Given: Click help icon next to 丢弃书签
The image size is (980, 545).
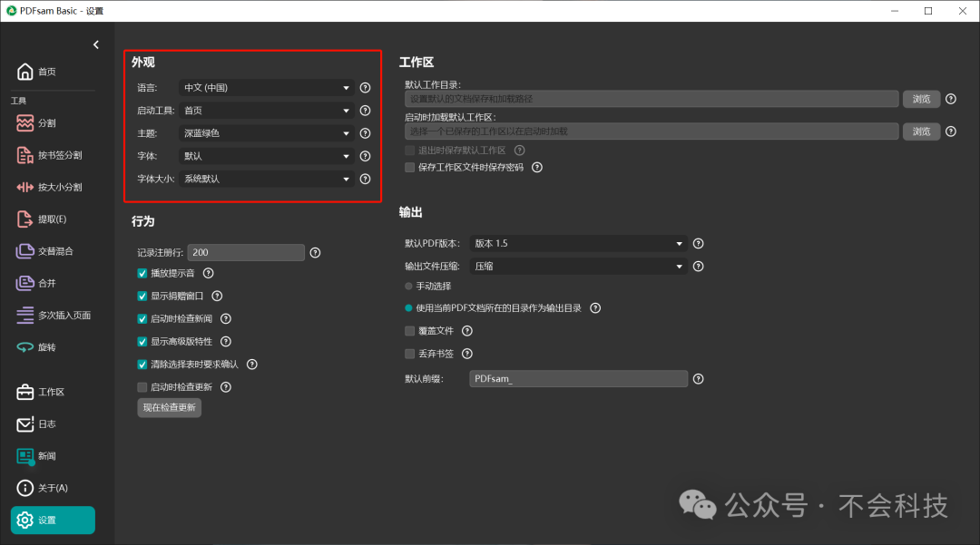Looking at the screenshot, I should tap(467, 354).
